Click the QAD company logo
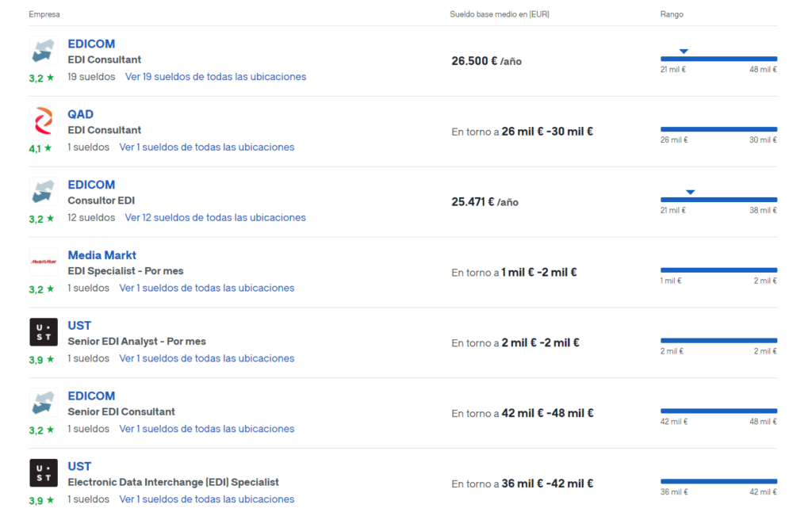 point(44,121)
